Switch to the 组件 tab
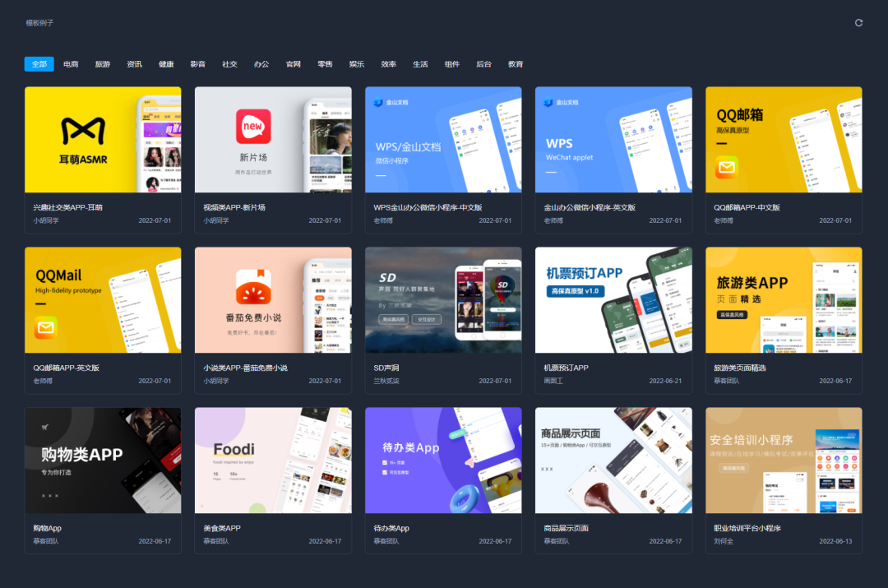This screenshot has width=888, height=588. [452, 64]
